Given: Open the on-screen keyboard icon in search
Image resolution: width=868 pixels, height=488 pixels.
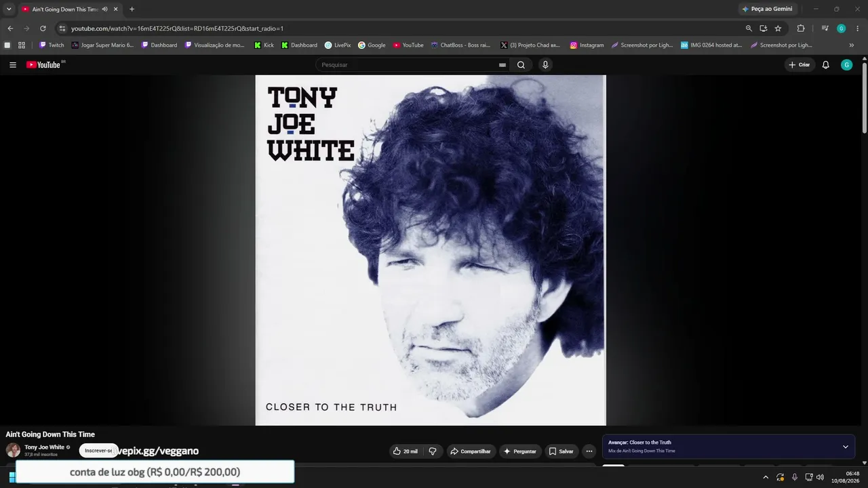Looking at the screenshot, I should point(502,65).
